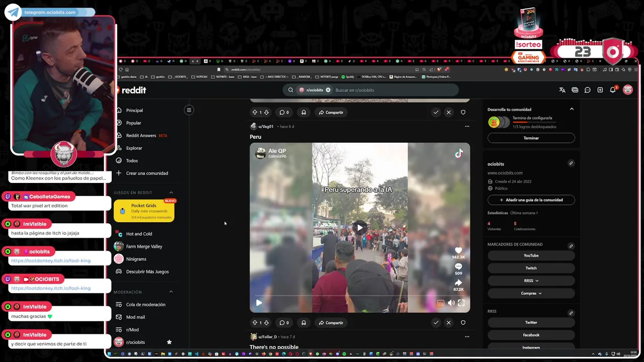Play the video with the center play button
Image resolution: width=644 pixels, height=362 pixels.
[360, 228]
